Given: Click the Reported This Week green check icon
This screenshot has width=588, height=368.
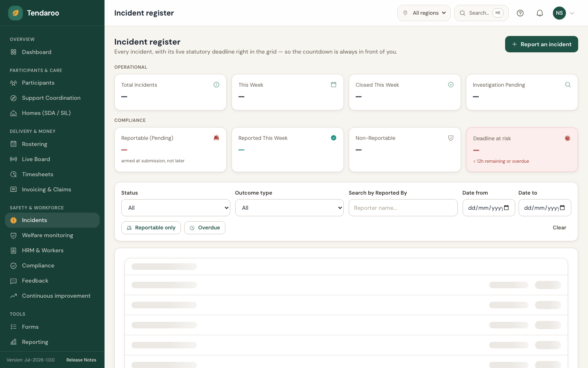Looking at the screenshot, I should coord(334,138).
